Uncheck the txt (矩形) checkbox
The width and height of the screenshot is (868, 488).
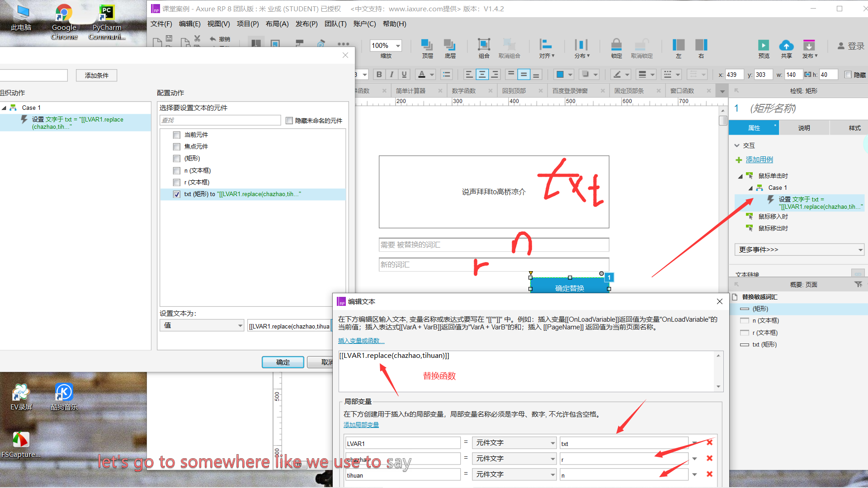[177, 194]
